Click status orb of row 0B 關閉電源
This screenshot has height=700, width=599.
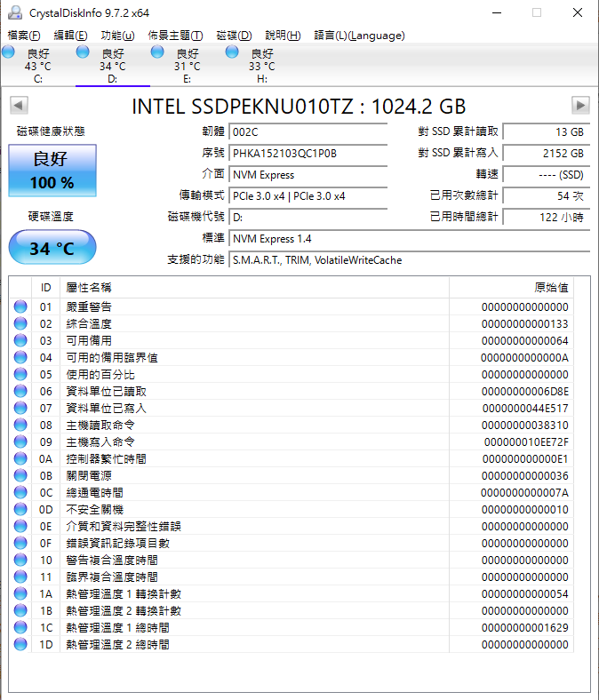(x=20, y=475)
